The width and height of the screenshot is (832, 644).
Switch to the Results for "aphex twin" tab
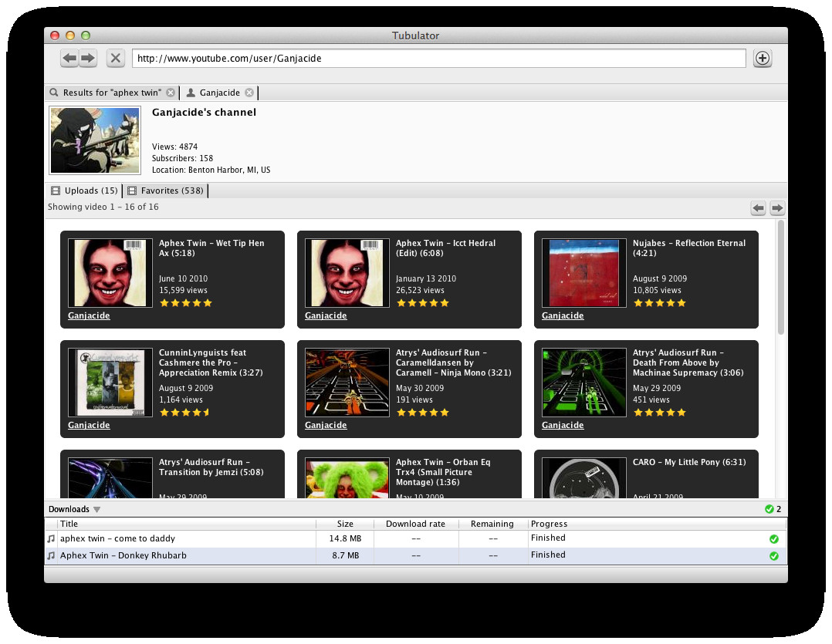112,93
